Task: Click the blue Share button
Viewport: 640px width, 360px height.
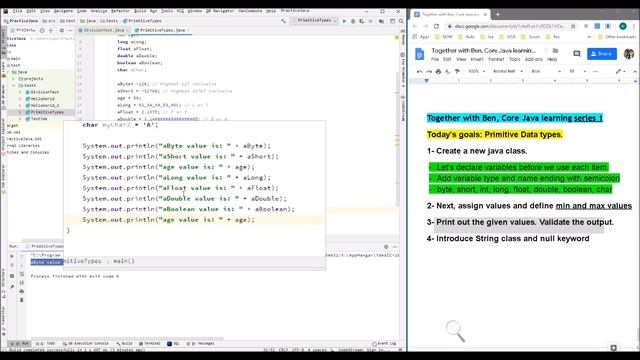Action: (602, 54)
